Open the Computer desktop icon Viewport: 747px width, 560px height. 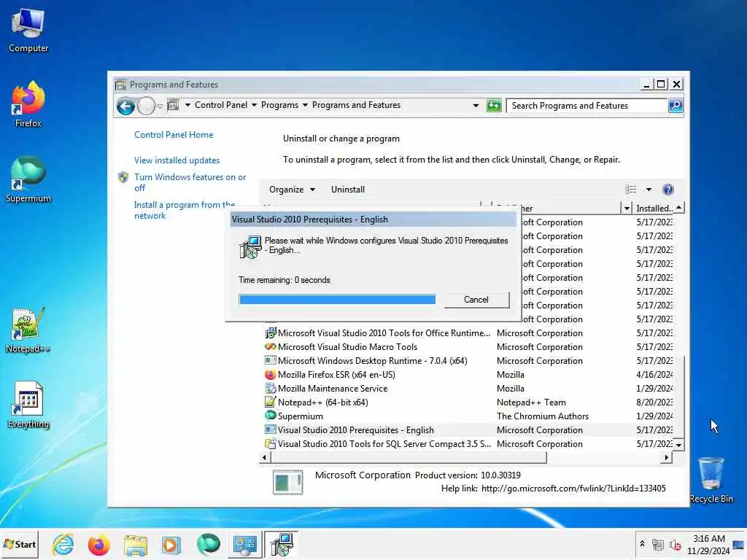coord(28,31)
